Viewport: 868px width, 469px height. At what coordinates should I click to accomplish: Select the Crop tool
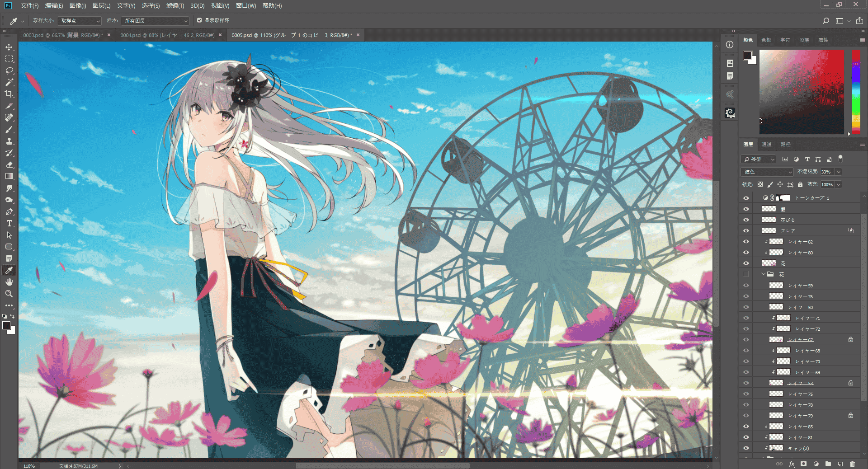point(9,94)
